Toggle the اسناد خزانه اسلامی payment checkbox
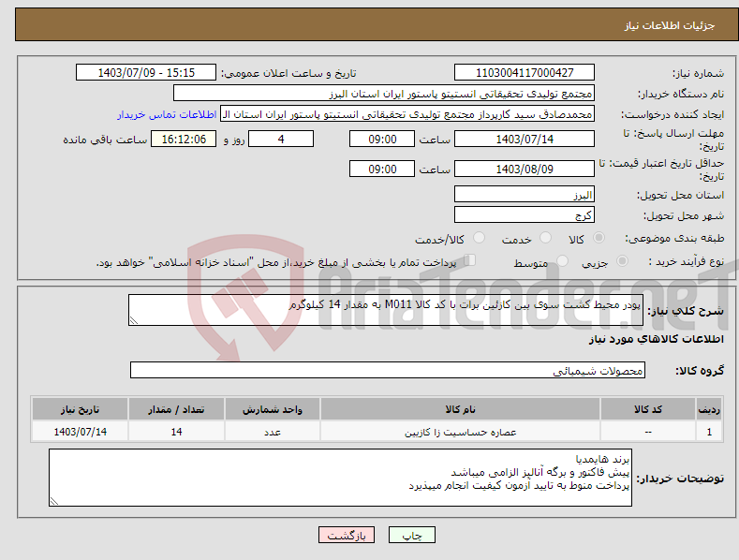 [x=469, y=260]
